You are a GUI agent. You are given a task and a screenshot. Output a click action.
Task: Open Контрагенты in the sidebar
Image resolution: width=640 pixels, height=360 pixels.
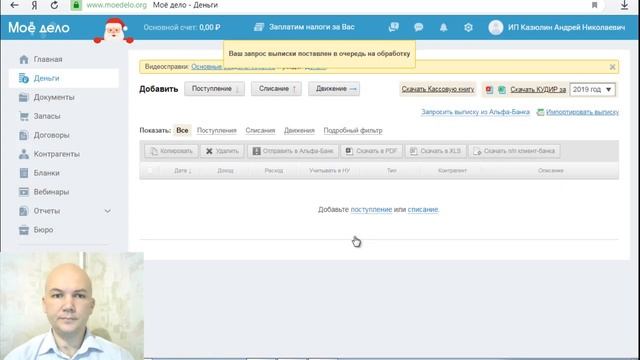pyautogui.click(x=57, y=154)
